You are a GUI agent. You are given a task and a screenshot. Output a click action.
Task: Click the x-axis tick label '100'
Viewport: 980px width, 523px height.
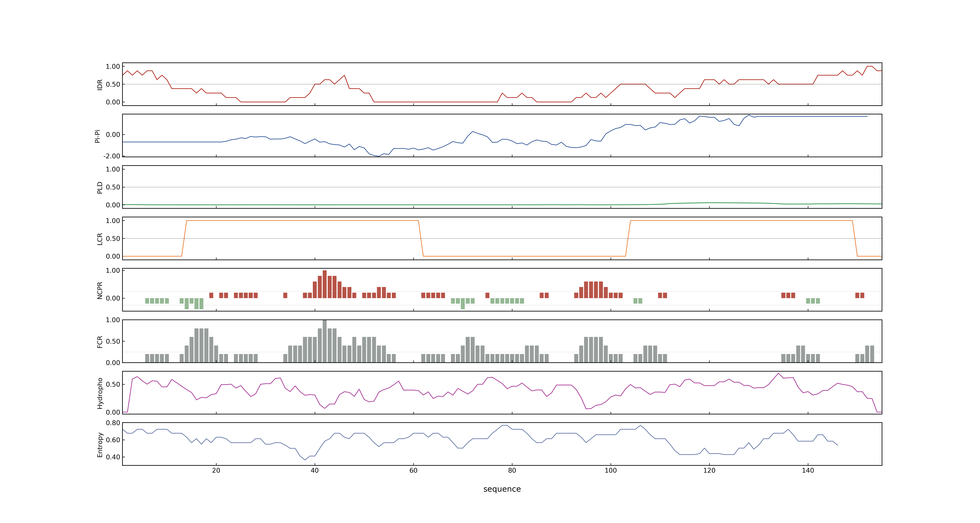point(611,470)
